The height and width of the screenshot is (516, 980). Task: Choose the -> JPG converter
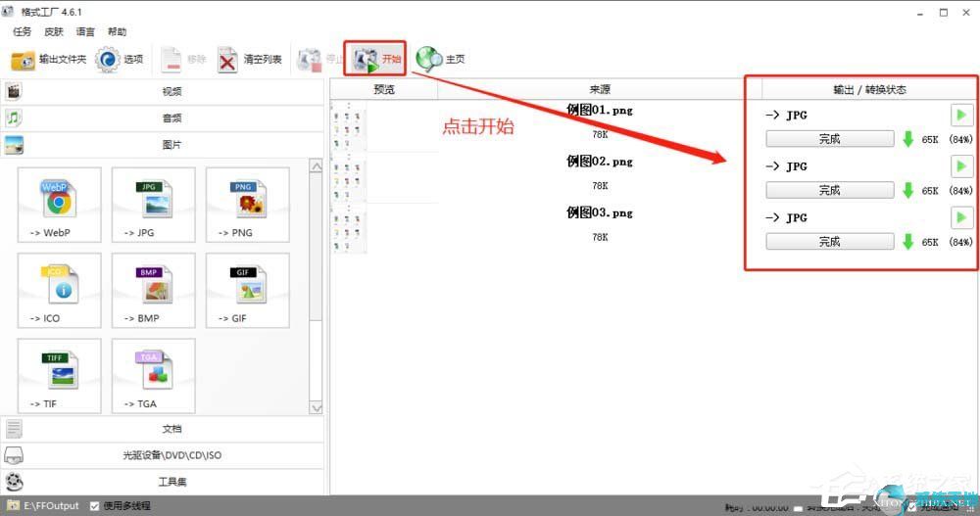pos(153,205)
